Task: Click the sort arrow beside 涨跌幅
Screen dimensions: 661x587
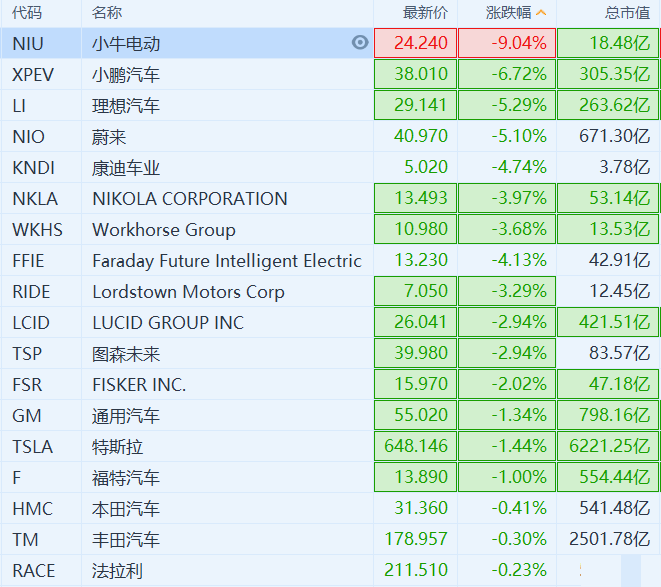Action: [542, 13]
